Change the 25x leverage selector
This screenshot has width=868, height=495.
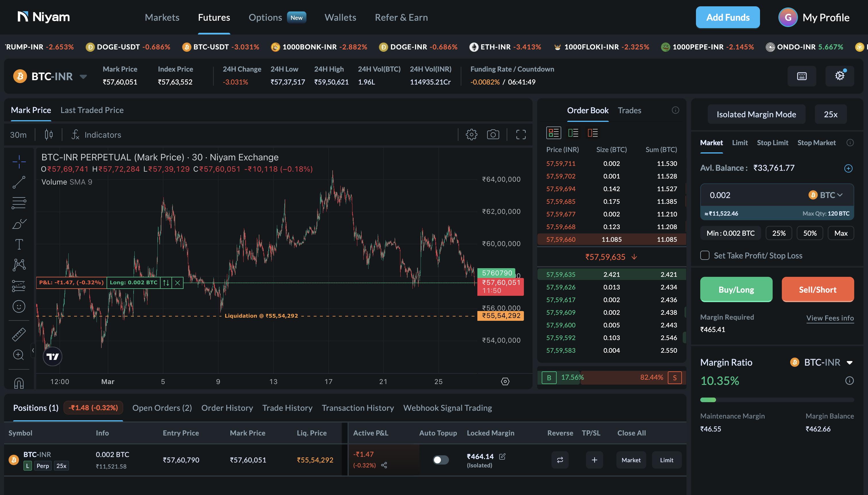pos(831,114)
